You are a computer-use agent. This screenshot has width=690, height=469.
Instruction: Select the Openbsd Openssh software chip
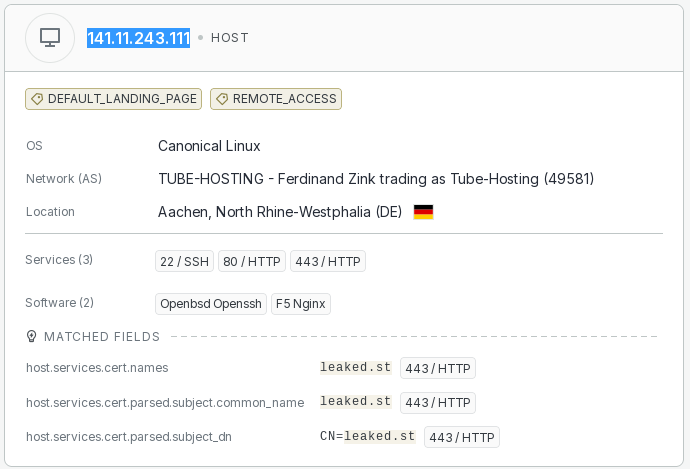pyautogui.click(x=211, y=304)
